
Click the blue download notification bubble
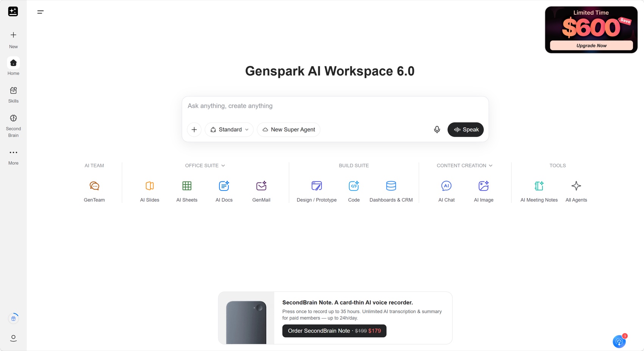[x=619, y=342]
